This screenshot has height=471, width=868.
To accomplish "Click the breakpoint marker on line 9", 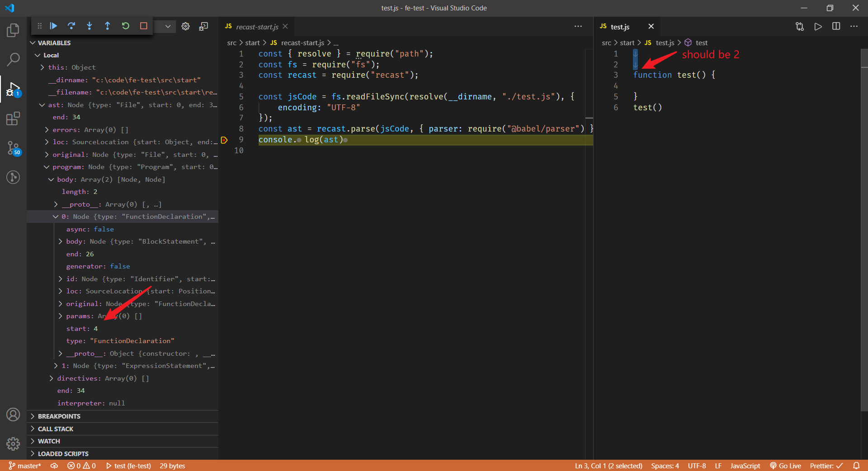I will pos(224,140).
